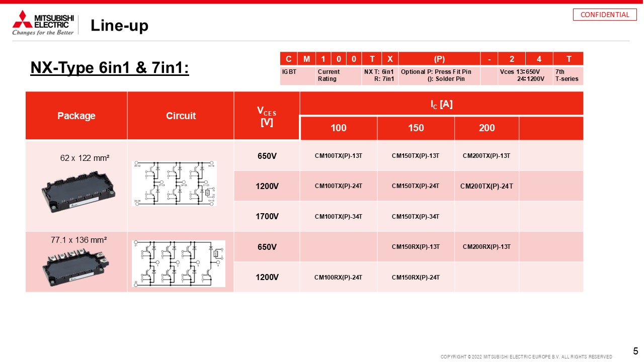Select the 200 current header cell
The image size is (644, 362).
[x=487, y=128]
